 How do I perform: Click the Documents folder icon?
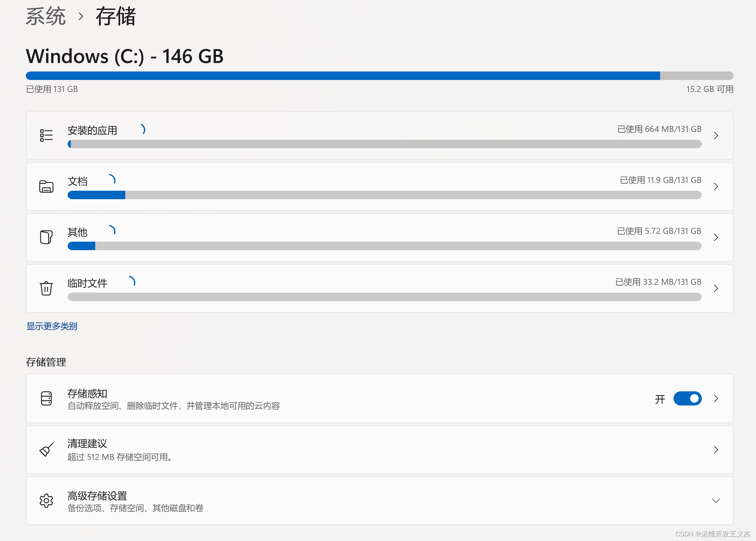pyautogui.click(x=46, y=186)
